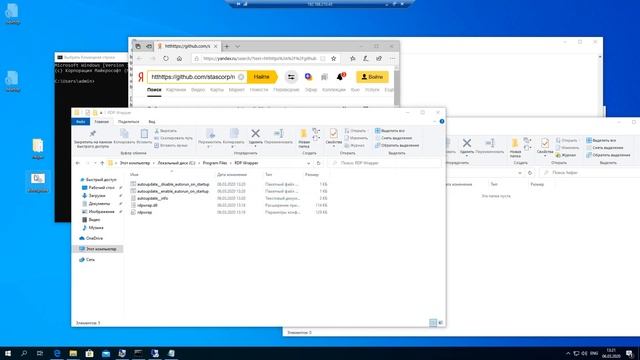Close the github.com browser tab
The image size is (640, 360).
pos(216,47)
